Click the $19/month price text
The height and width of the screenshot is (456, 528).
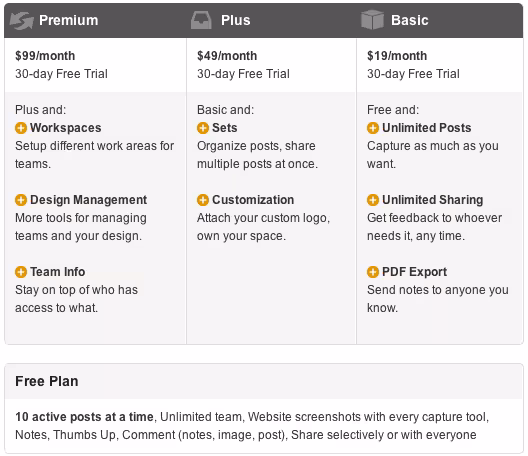pyautogui.click(x=397, y=56)
